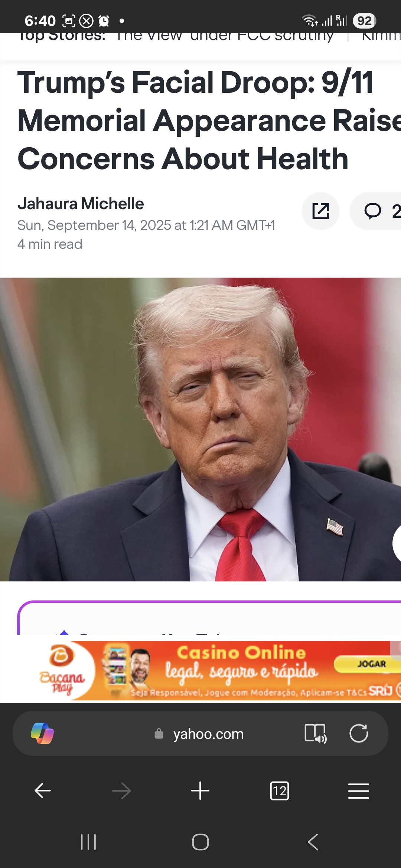Open a new tab with plus icon

(x=200, y=790)
